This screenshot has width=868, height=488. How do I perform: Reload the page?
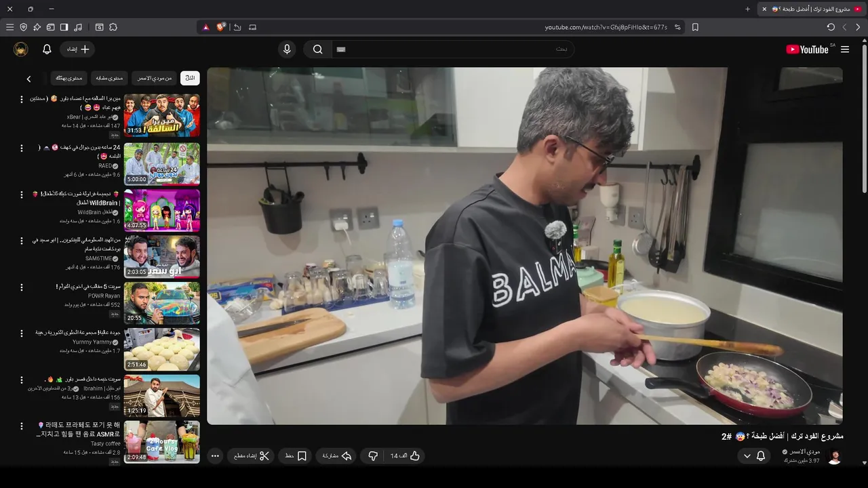[831, 27]
